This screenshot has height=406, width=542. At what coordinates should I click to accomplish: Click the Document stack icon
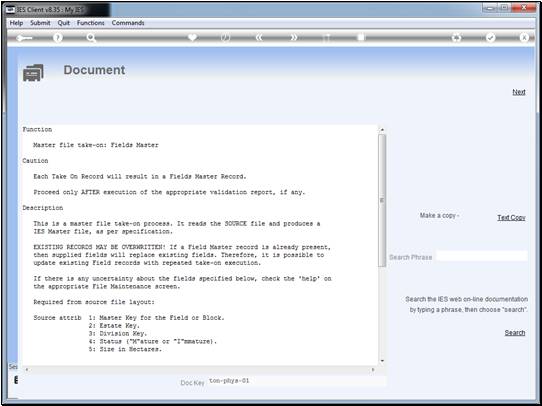[x=33, y=73]
